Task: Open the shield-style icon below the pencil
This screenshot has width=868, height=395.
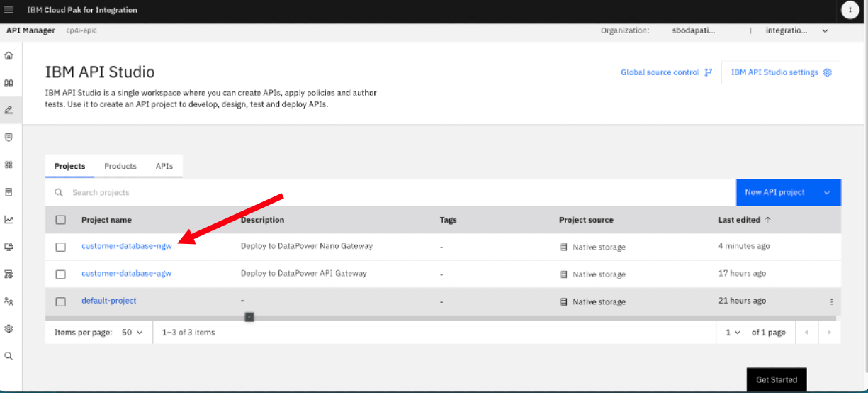Action: point(9,137)
